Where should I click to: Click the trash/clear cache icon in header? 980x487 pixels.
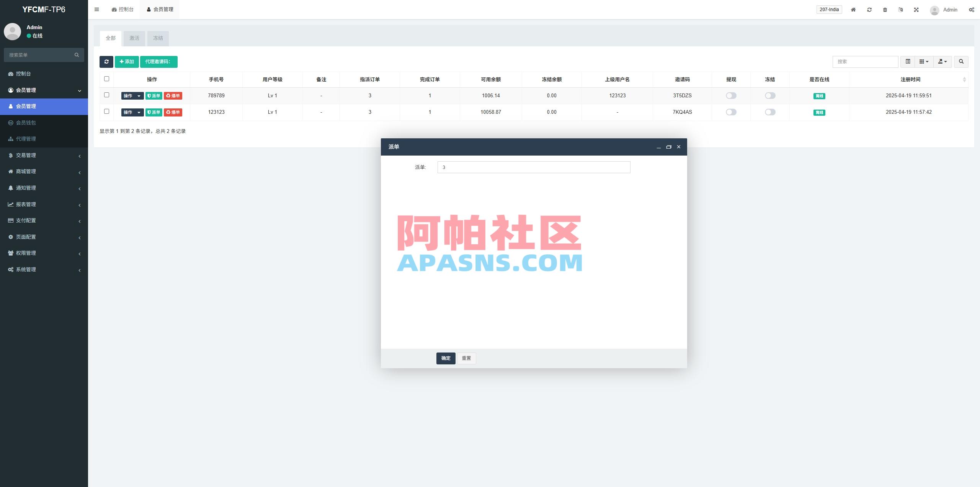tap(885, 10)
